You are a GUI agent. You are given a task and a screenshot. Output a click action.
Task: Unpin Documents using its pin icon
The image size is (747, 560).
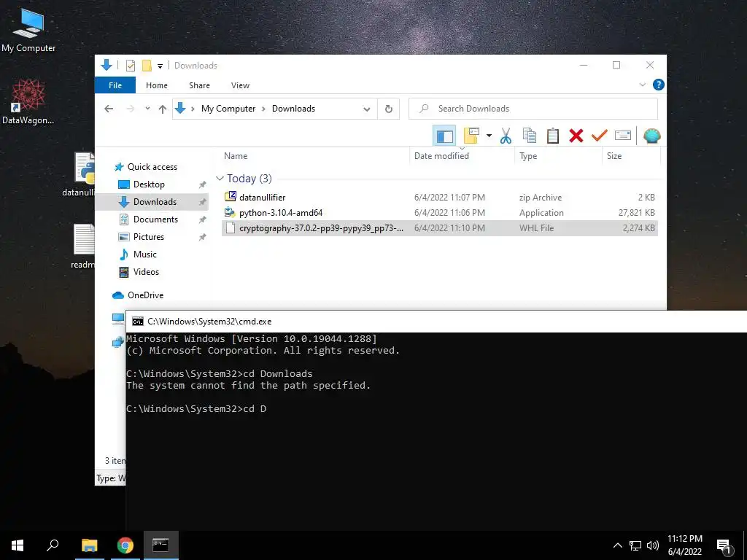tap(203, 219)
